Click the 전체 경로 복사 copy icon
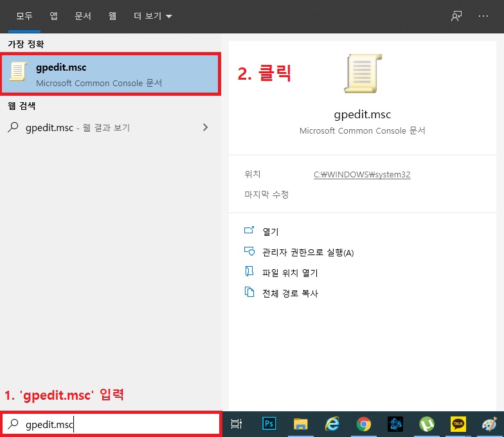 click(249, 292)
